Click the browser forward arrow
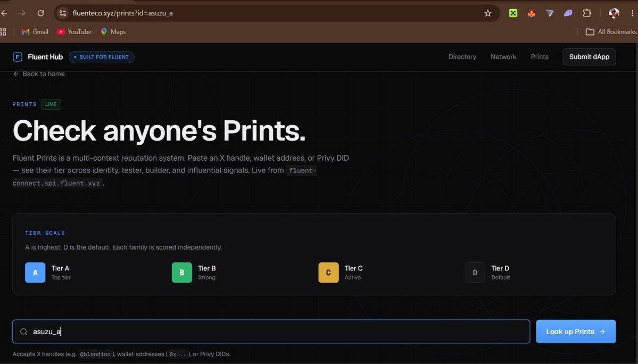The width and height of the screenshot is (638, 364). 22,13
